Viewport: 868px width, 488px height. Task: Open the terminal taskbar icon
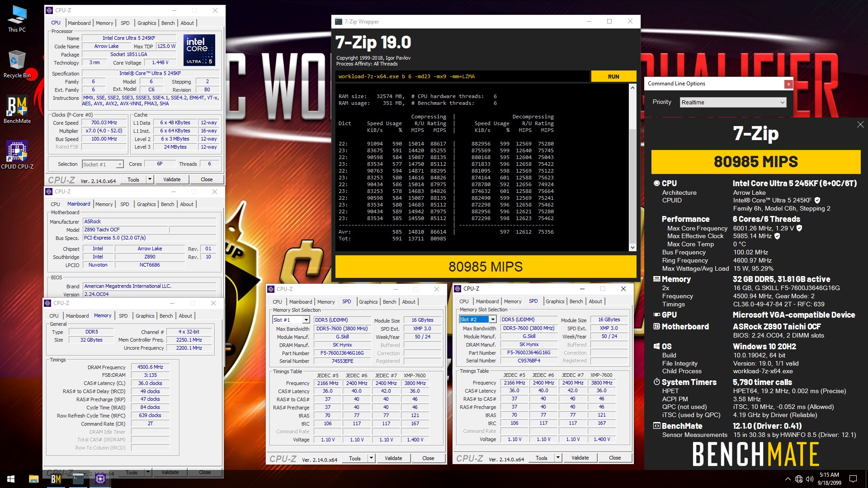point(78,479)
